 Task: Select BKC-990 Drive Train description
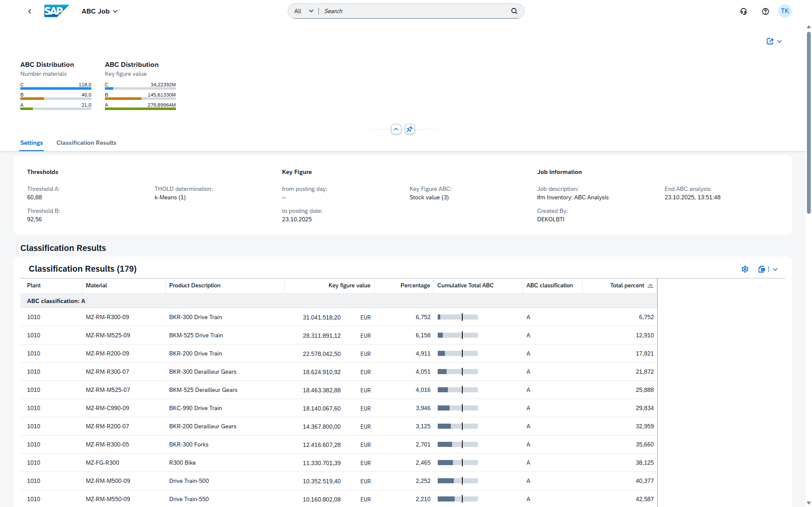[x=195, y=408]
